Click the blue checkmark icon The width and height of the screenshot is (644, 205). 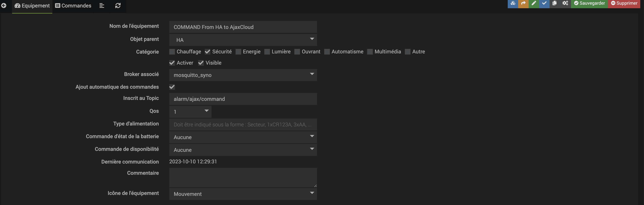click(x=544, y=3)
